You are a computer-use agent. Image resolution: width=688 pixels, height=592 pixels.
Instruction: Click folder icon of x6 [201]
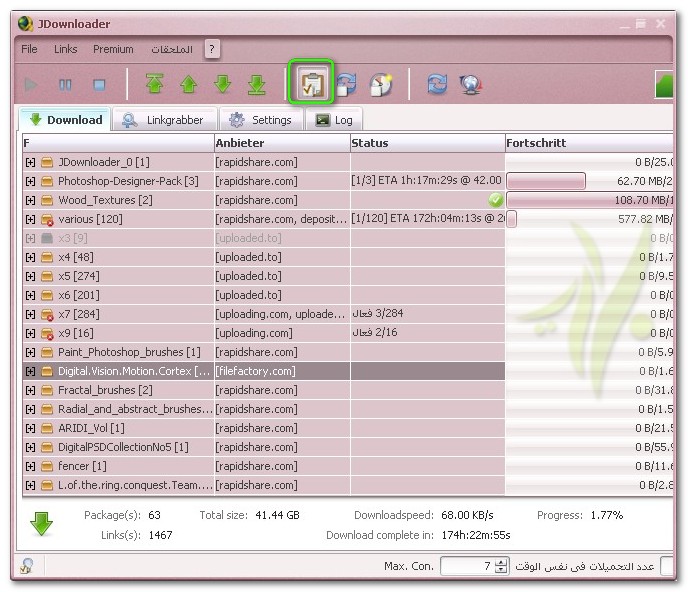(47, 295)
